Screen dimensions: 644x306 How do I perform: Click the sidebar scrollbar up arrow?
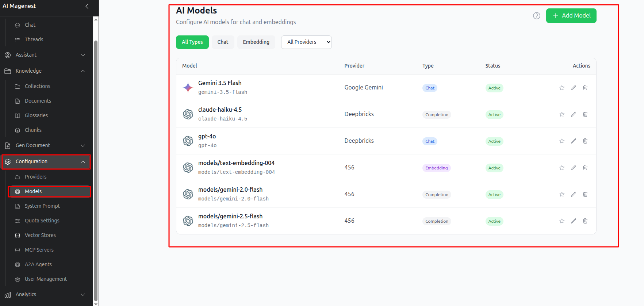pos(96,19)
